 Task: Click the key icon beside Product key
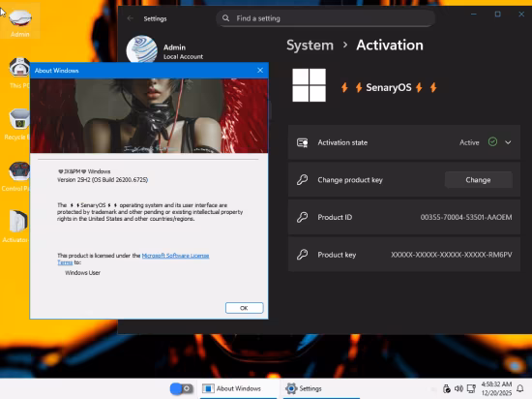coord(303,255)
